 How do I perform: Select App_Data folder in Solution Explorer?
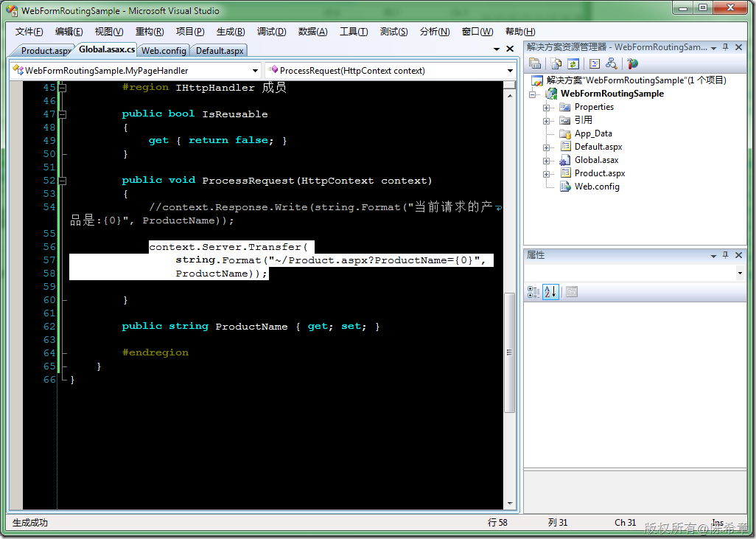click(593, 133)
